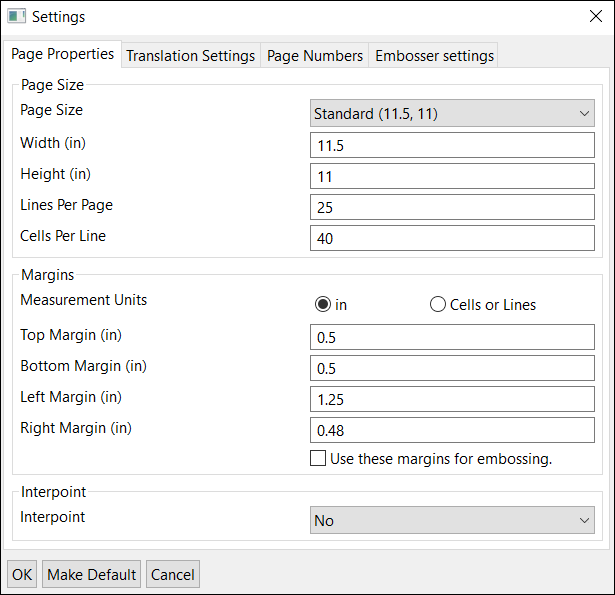The height and width of the screenshot is (595, 615).
Task: Click the Bottom Margin (in) label
Action: point(84,366)
